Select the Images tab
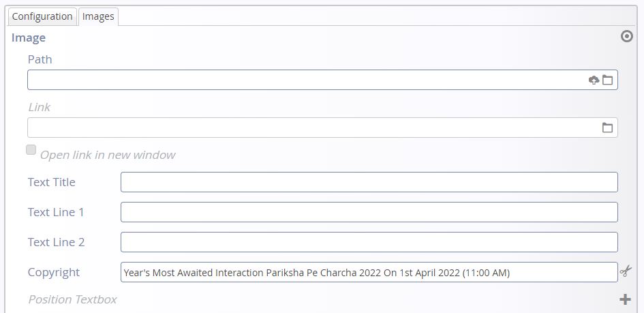This screenshot has width=644, height=313. [x=98, y=16]
